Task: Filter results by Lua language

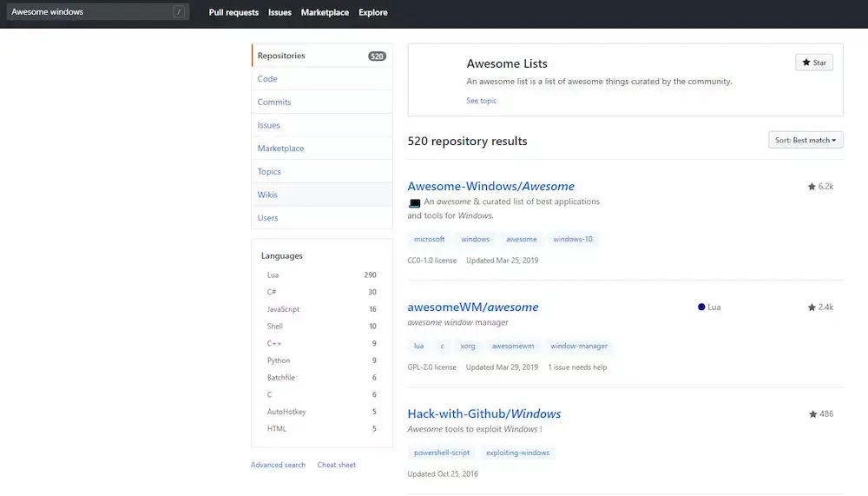Action: tap(322, 274)
